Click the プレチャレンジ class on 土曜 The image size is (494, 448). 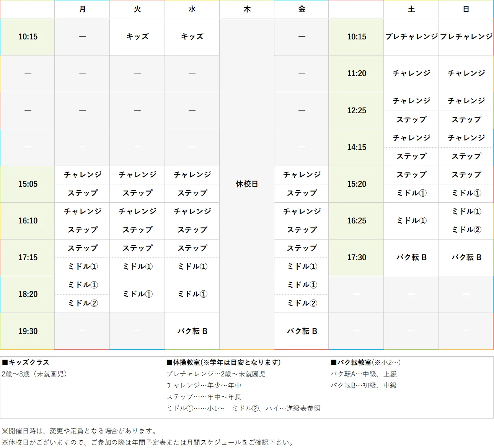pyautogui.click(x=411, y=37)
